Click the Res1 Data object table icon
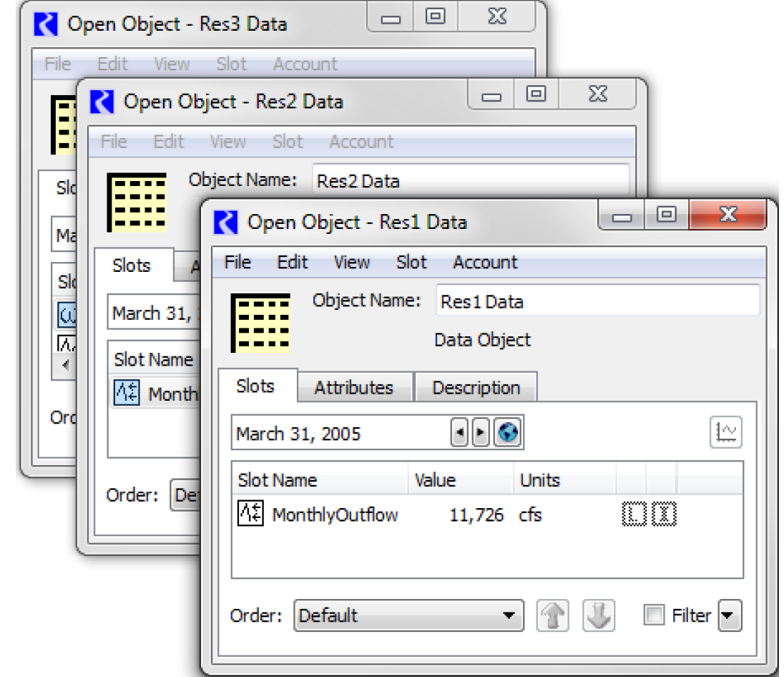784x677 pixels. tap(260, 323)
